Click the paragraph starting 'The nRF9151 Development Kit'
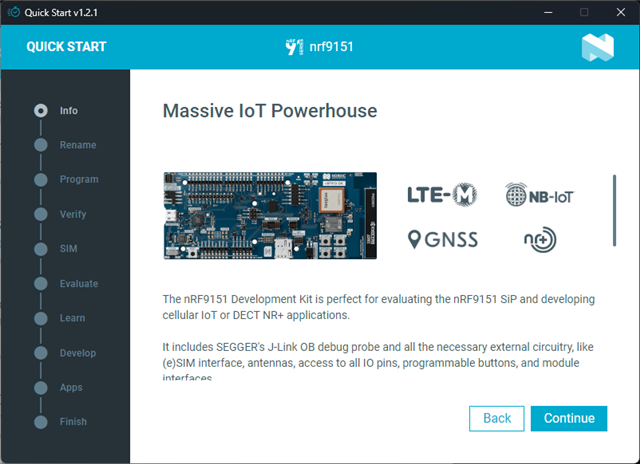 tap(378, 307)
